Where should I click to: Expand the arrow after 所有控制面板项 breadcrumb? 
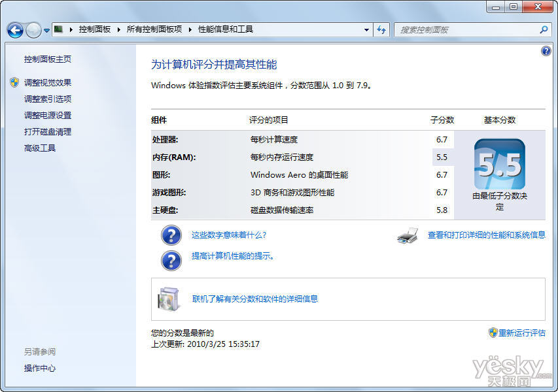[x=190, y=29]
